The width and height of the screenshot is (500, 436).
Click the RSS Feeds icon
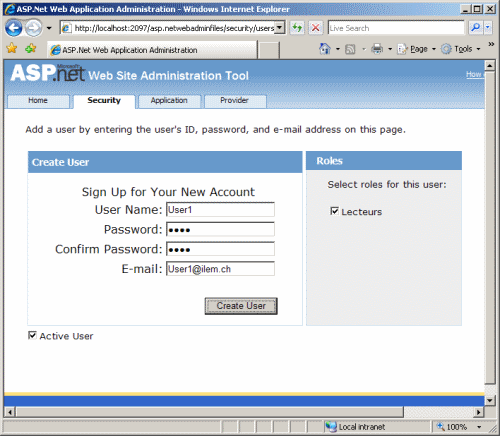350,49
